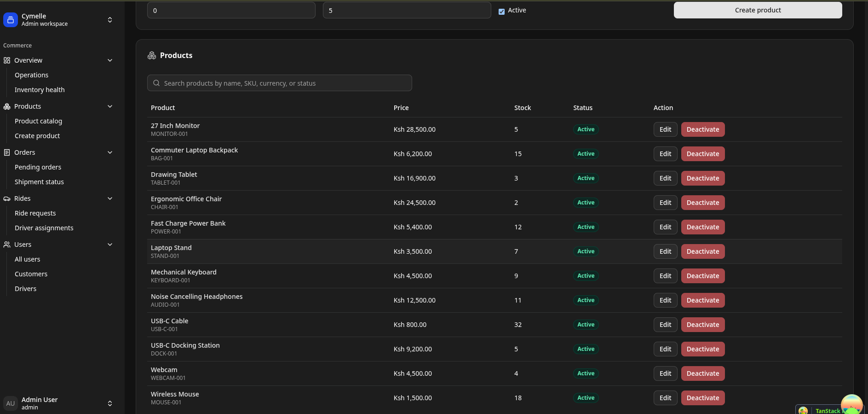The width and height of the screenshot is (868, 414).
Task: Click the Products boxes icon in sidebar
Action: pyautogui.click(x=7, y=106)
